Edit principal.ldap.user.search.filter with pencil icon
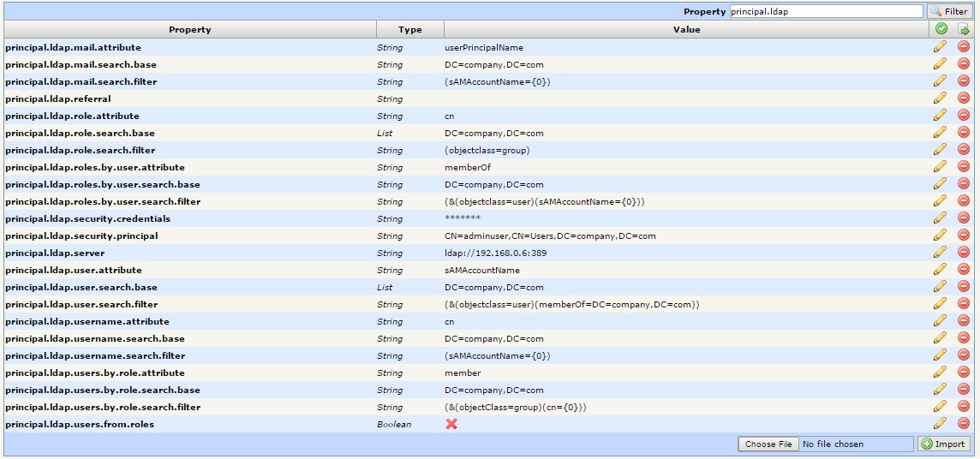This screenshot has height=459, width=980. tap(940, 304)
